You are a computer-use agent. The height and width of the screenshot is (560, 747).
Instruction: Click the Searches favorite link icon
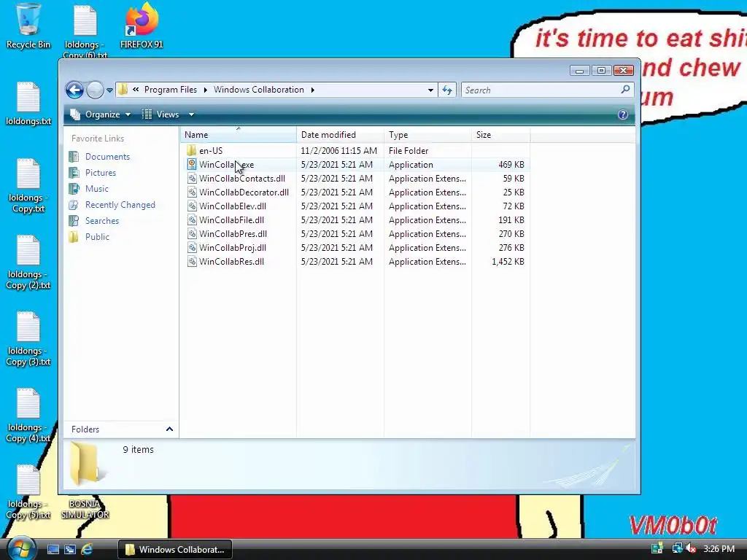(x=74, y=220)
